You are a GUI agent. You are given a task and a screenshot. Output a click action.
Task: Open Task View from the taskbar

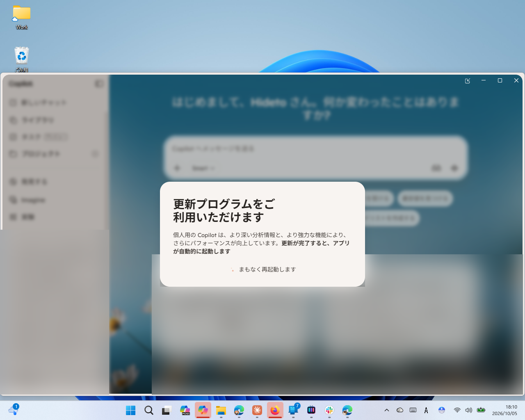point(167,410)
